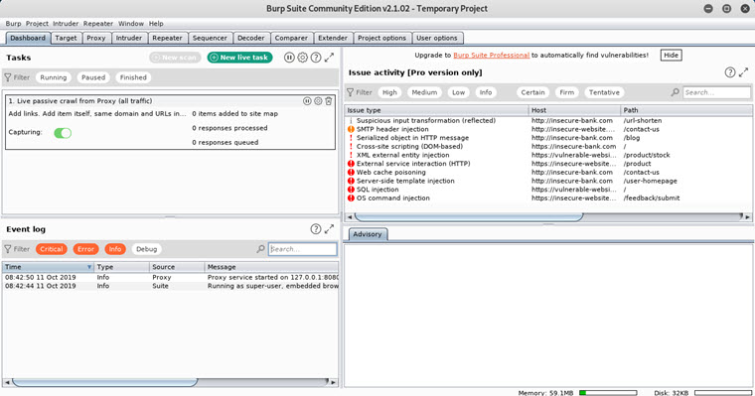Pause all tasks in Tasks panel header
This screenshot has height=396, width=755.
point(289,57)
